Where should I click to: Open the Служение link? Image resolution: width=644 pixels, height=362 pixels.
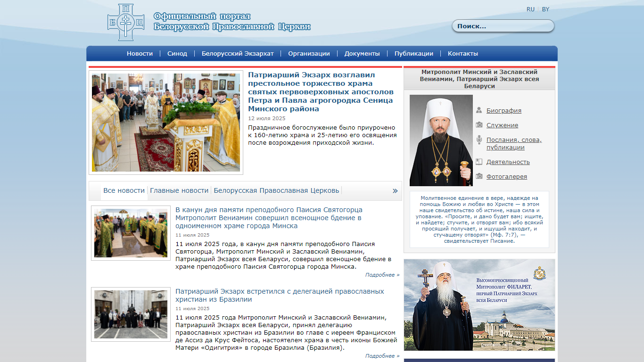pyautogui.click(x=502, y=125)
